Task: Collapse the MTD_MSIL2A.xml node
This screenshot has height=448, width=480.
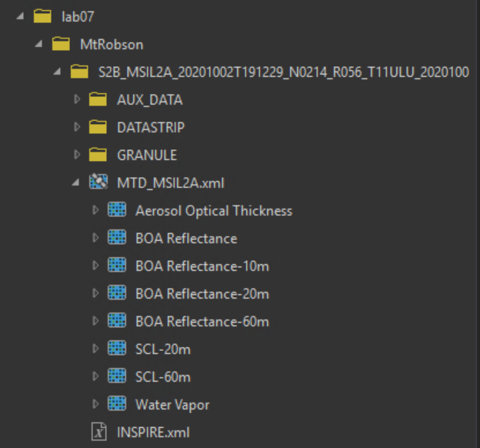Action: 75,182
